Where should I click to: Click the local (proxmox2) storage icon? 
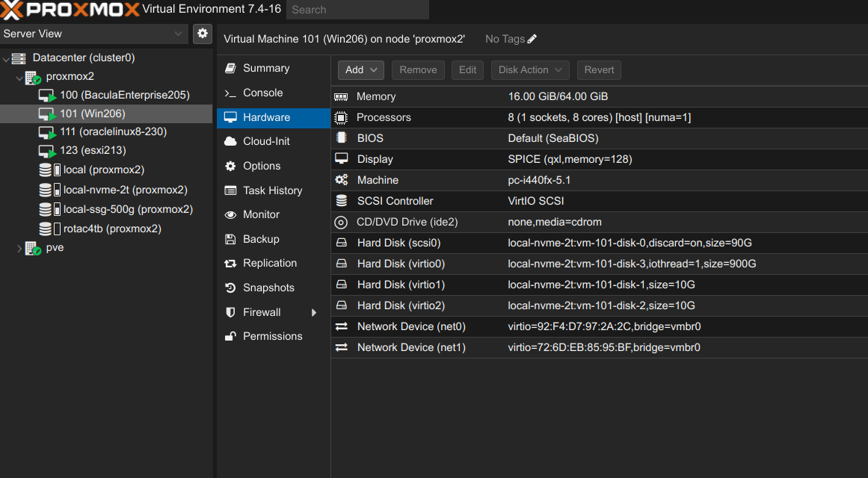click(x=50, y=170)
